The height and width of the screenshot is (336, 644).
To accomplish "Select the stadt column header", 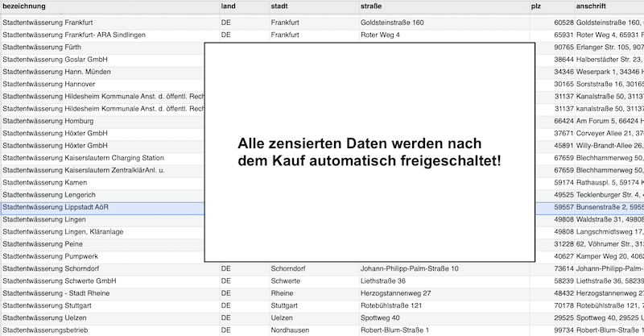I will pos(279,6).
